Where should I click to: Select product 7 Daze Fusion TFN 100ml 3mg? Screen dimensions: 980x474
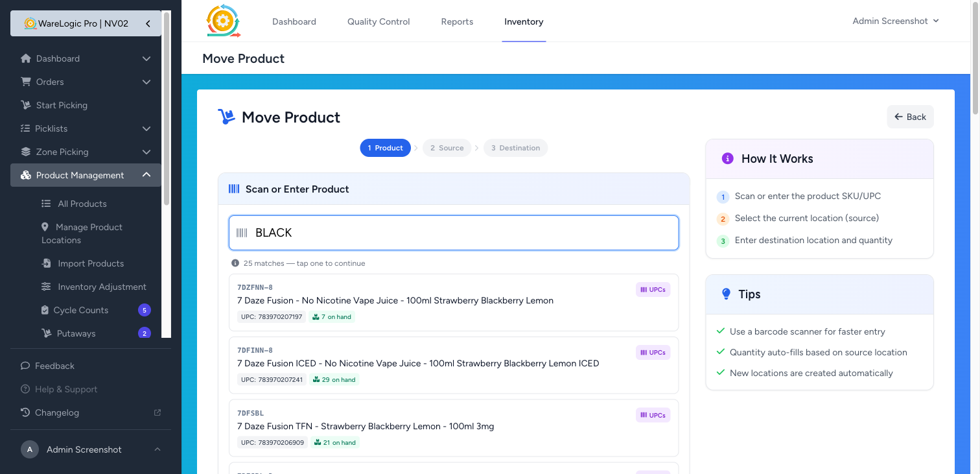tap(454, 428)
